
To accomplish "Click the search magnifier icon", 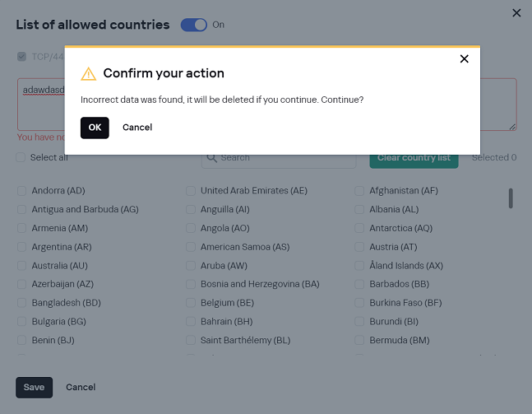I will pos(211,157).
